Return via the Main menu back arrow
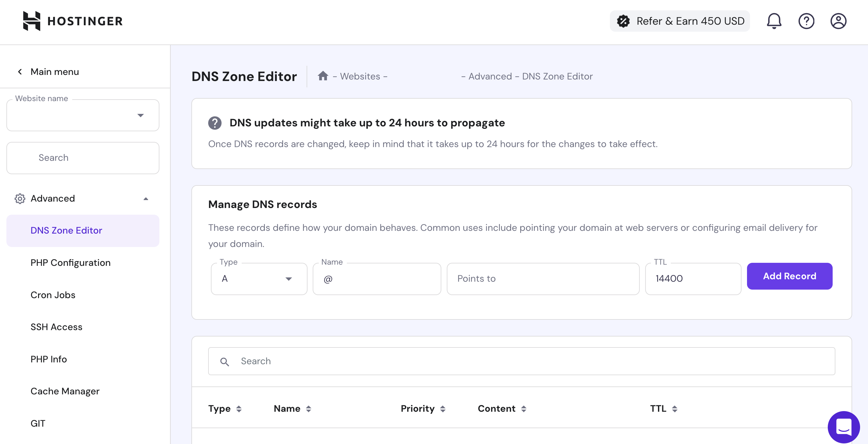The width and height of the screenshot is (868, 444). [x=20, y=71]
